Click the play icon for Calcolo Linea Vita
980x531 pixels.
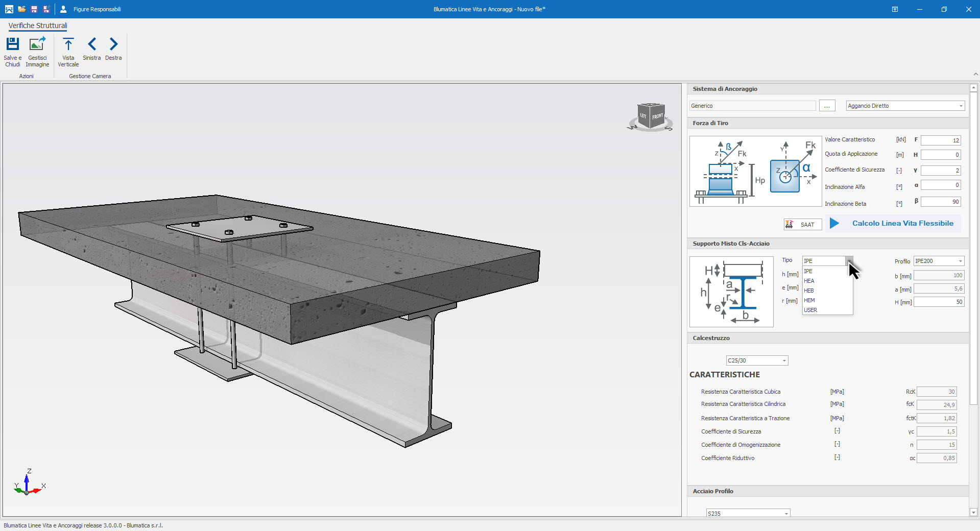(x=834, y=223)
